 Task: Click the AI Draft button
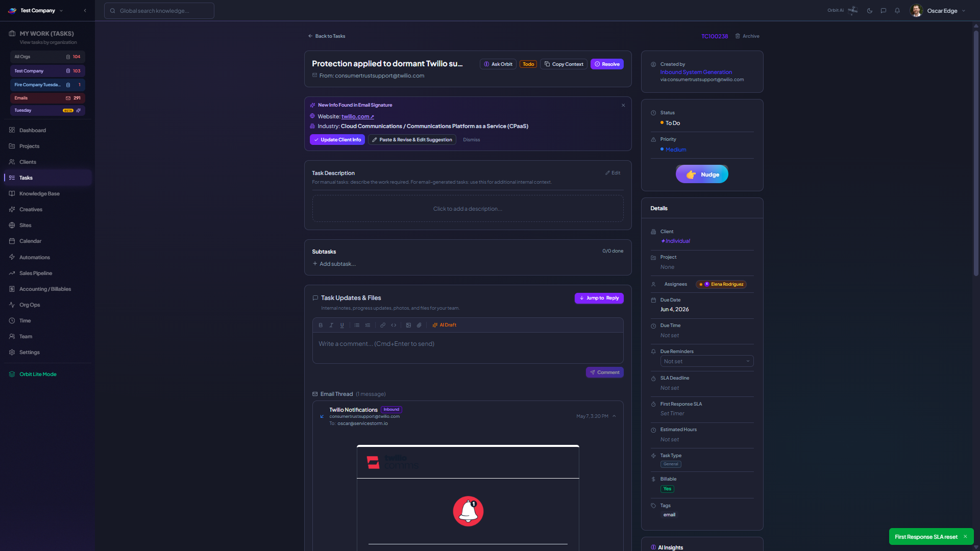(445, 325)
